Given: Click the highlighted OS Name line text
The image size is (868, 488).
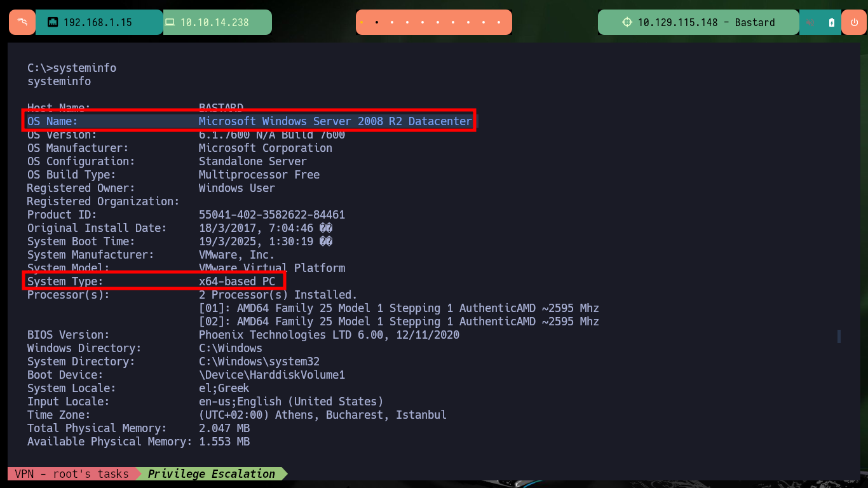Looking at the screenshot, I should [335, 121].
